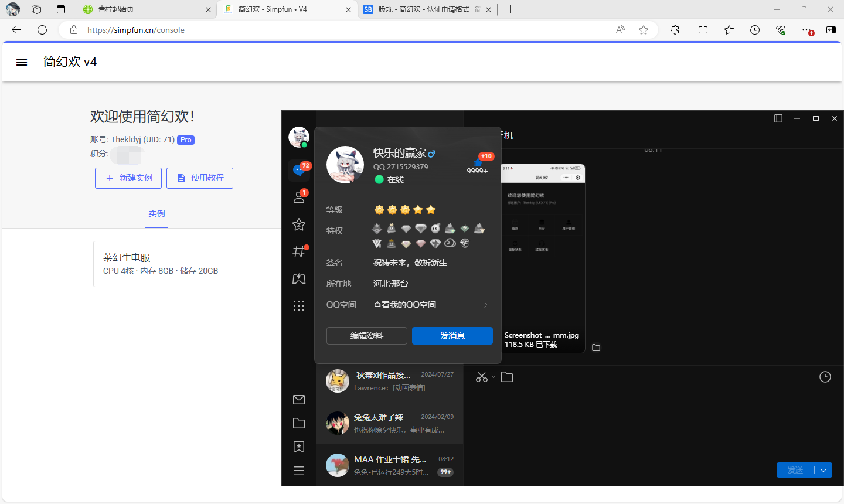Click the 在线 online status
This screenshot has height=504, width=844.
389,179
